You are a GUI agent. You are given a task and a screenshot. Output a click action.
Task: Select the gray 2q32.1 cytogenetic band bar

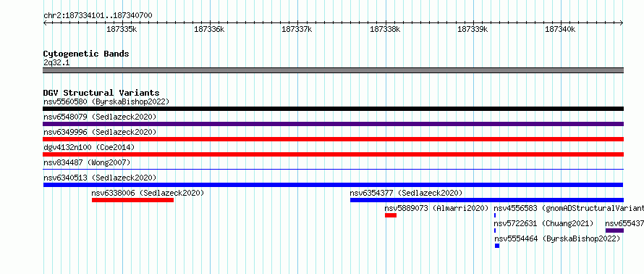(x=333, y=70)
